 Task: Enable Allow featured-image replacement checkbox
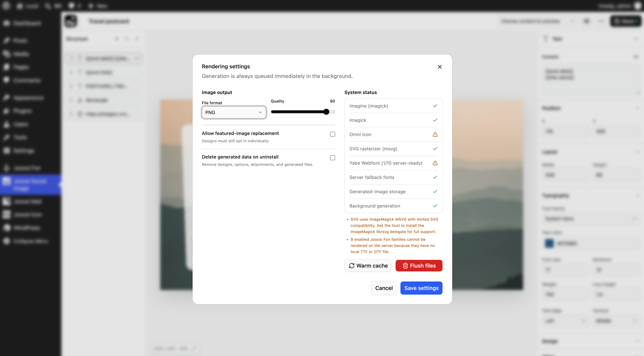click(332, 134)
